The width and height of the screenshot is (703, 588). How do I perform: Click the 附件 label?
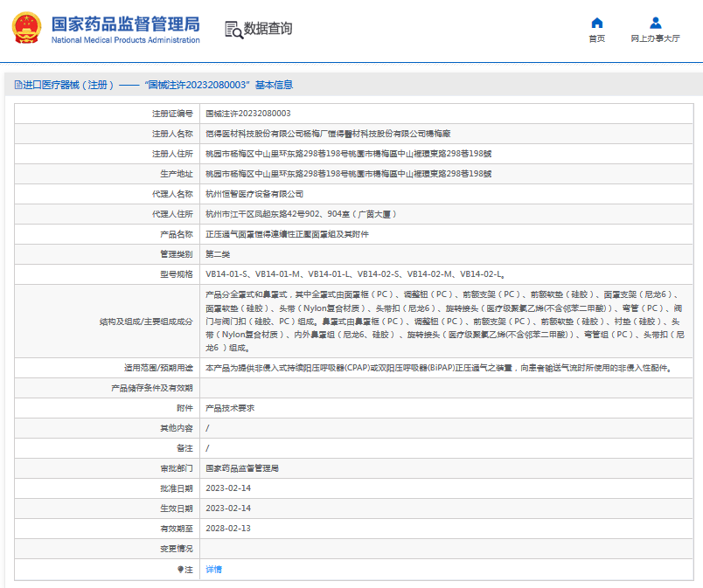(x=184, y=408)
